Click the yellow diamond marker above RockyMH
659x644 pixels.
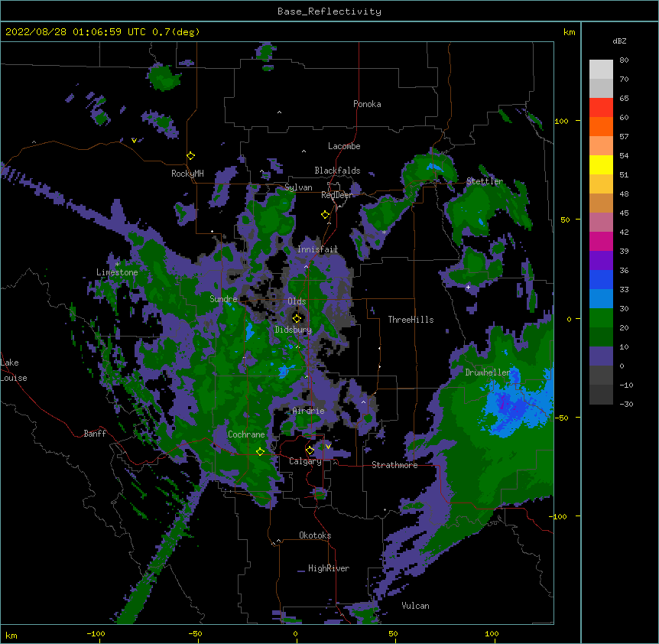pyautogui.click(x=191, y=156)
